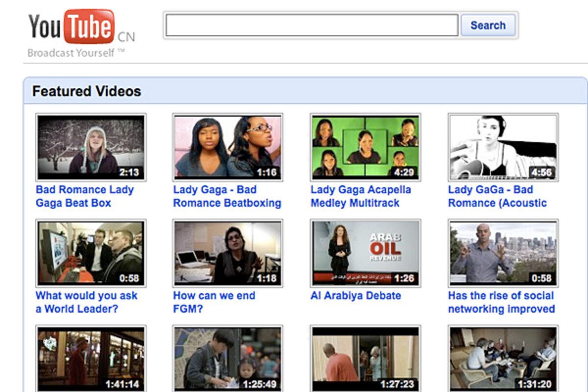
Task: Play the green-screen multitrack video thumbnail
Action: 366,147
